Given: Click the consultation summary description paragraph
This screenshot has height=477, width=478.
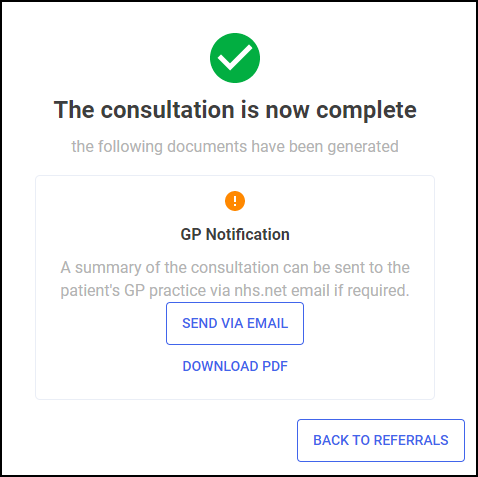Looking at the screenshot, I should pos(235,279).
